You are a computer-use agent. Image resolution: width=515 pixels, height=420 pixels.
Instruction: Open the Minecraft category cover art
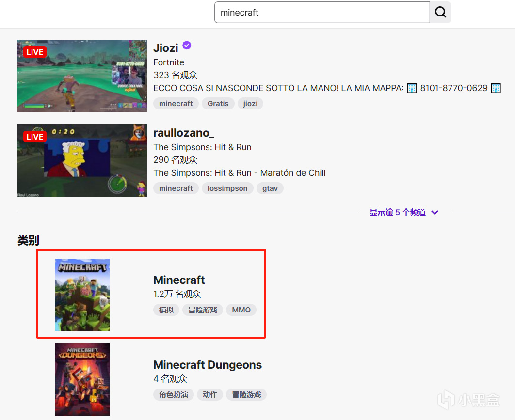click(x=82, y=295)
